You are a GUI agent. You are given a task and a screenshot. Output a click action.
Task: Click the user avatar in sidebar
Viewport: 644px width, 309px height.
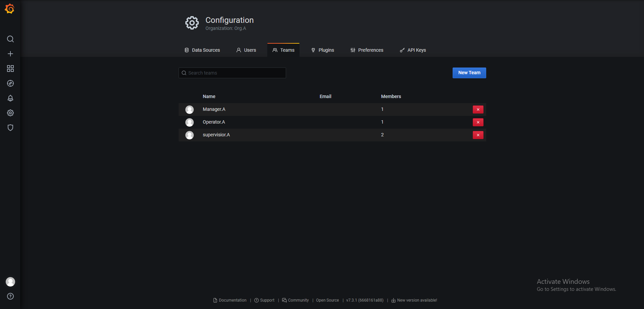10,282
